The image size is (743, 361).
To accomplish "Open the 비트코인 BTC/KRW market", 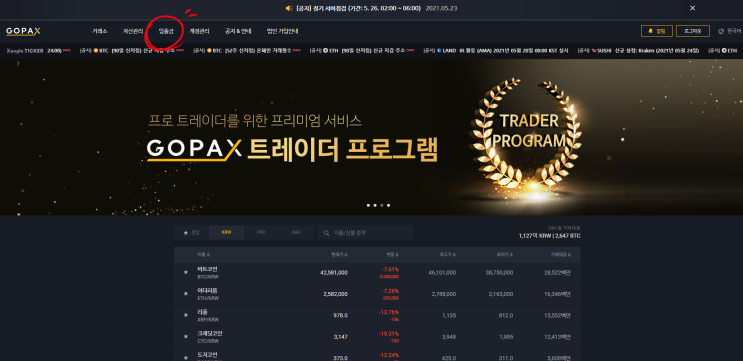I will (377, 272).
